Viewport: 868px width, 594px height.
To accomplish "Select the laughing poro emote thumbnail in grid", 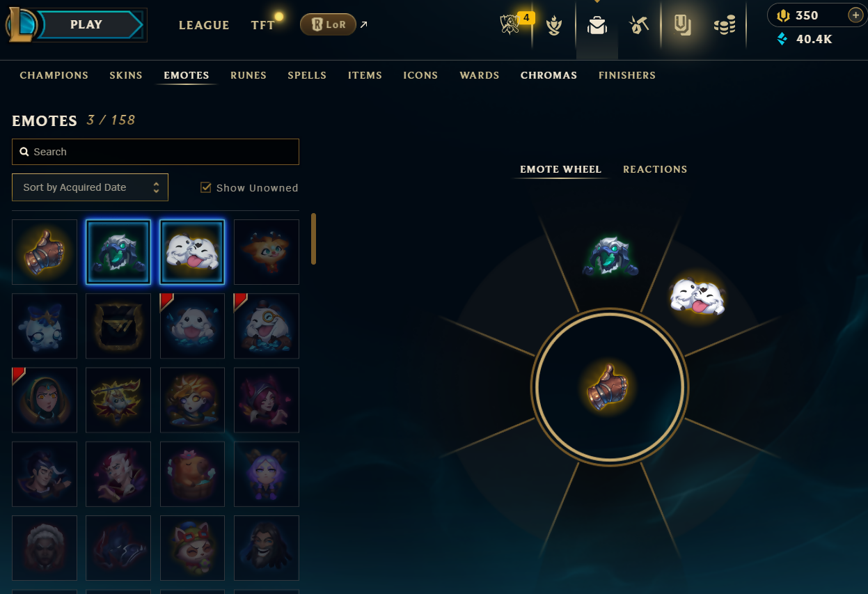I will click(x=192, y=252).
